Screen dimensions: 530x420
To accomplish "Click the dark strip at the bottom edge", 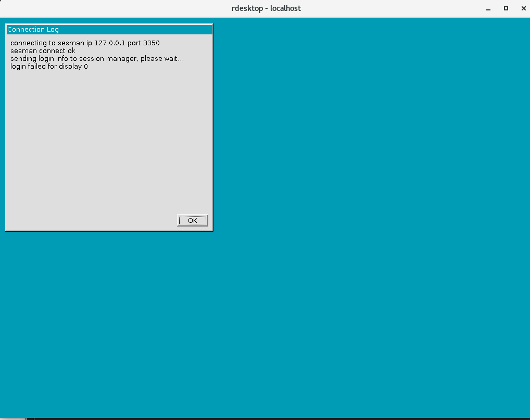I will coord(260,418).
